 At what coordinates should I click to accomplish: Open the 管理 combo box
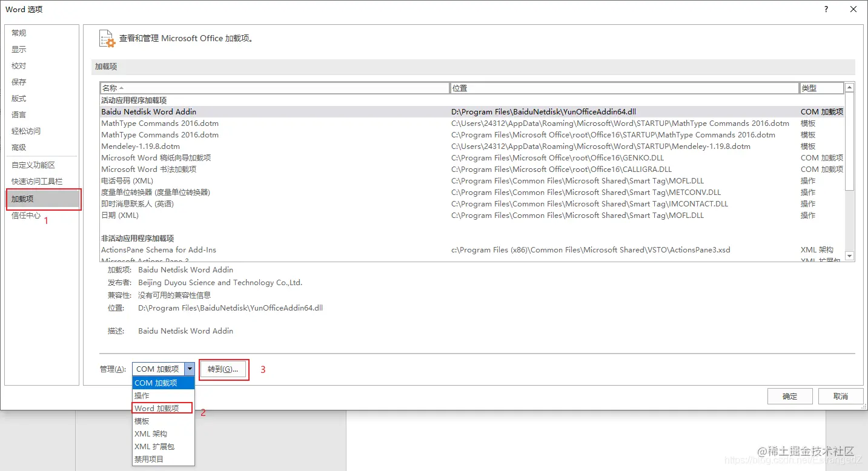click(164, 369)
